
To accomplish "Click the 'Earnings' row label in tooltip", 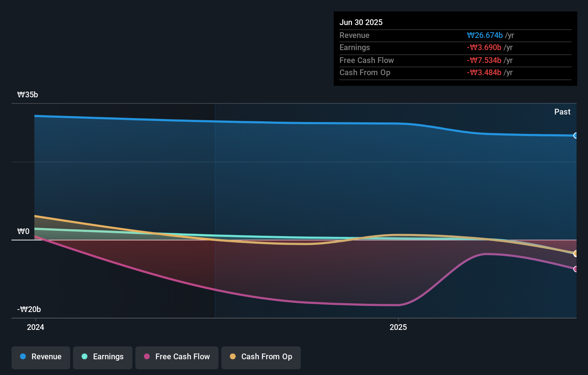I will tap(355, 47).
